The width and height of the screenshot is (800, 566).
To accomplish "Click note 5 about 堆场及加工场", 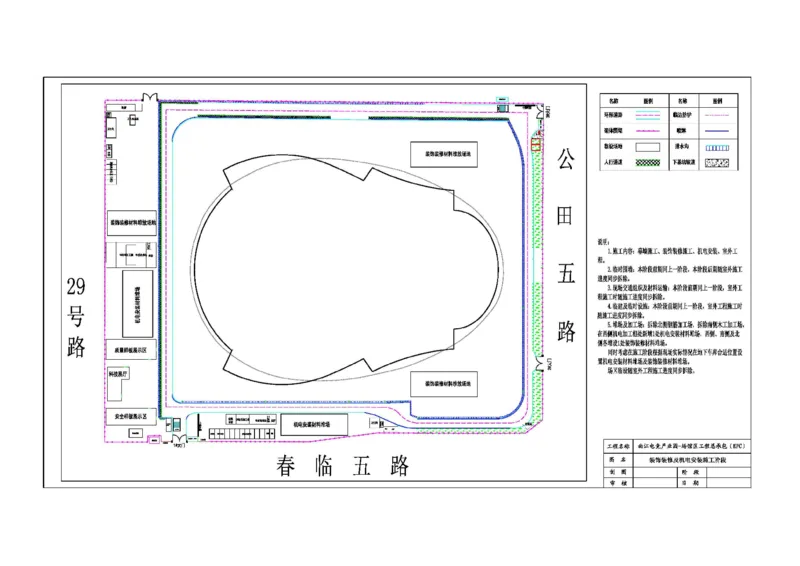I will [x=671, y=333].
